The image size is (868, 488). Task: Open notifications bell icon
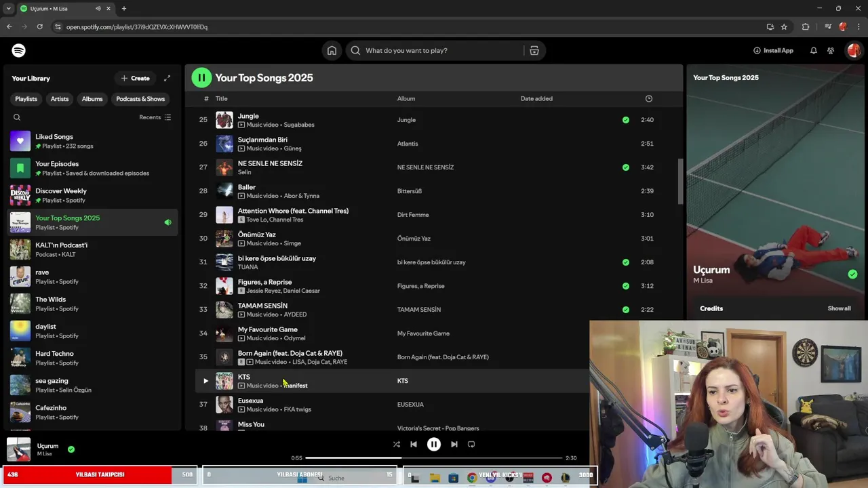tap(813, 50)
